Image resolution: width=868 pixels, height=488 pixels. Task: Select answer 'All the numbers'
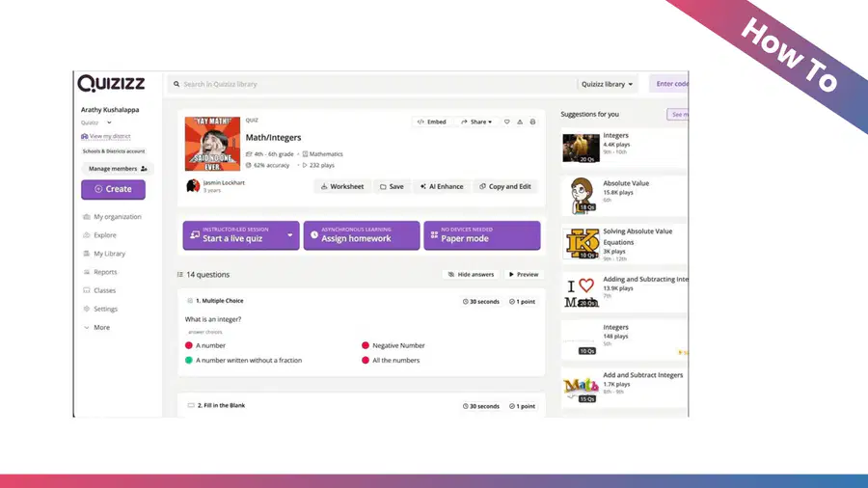coord(391,360)
